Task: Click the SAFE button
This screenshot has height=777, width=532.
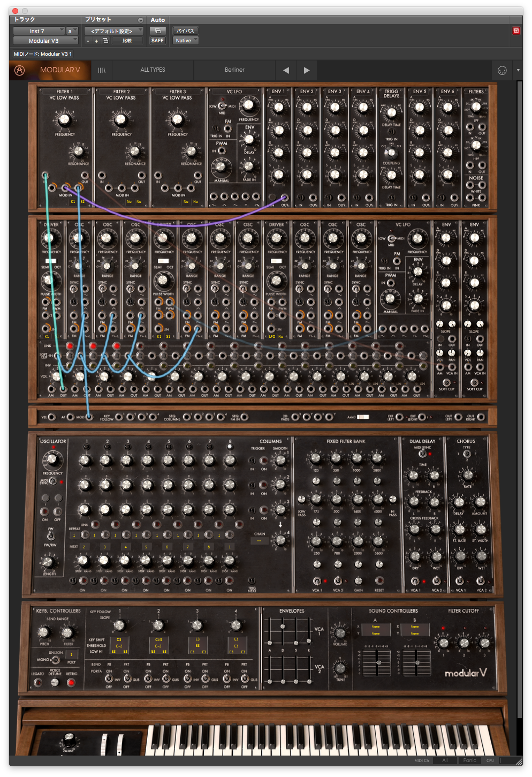Action: (157, 41)
